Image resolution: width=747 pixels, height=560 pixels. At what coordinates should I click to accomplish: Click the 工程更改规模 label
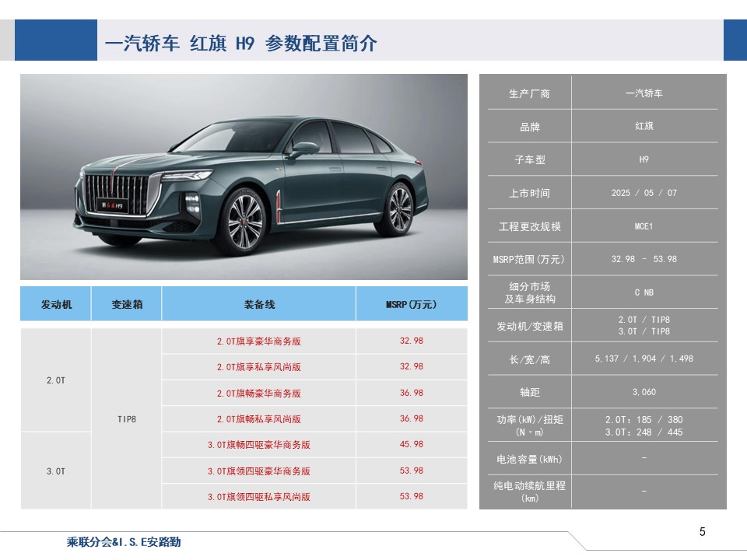529,226
